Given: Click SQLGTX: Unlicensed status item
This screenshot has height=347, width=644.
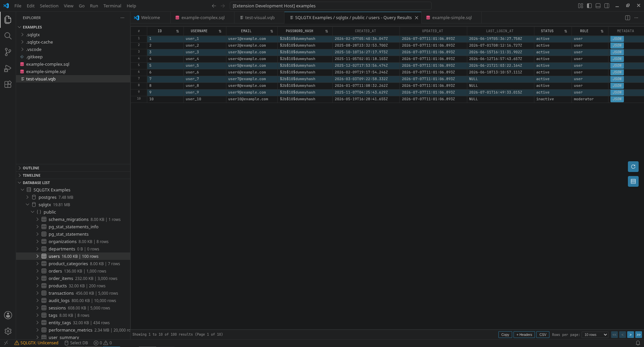Looking at the screenshot, I should (x=37, y=343).
